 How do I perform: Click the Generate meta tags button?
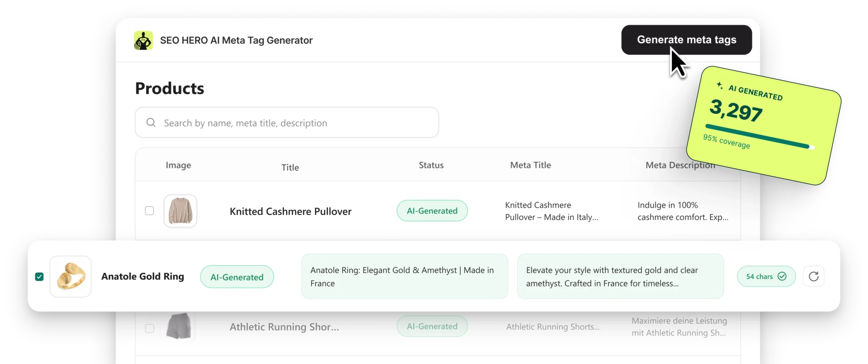687,40
